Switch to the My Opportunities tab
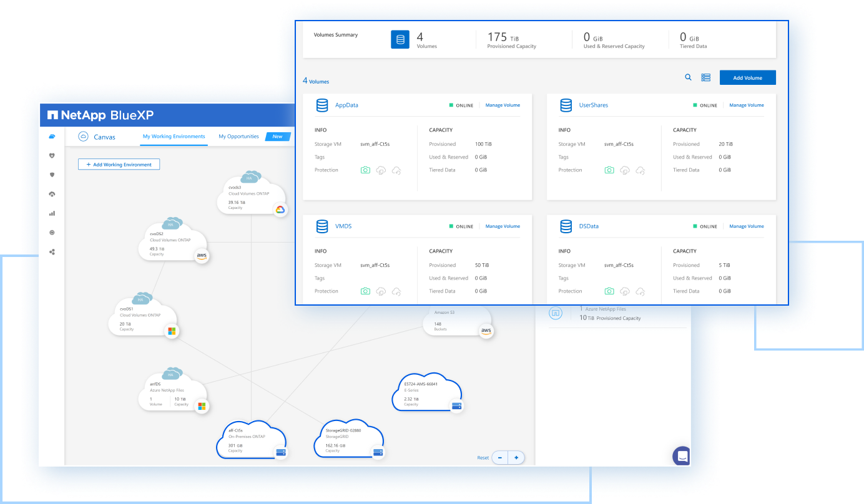This screenshot has height=504, width=864. (238, 137)
